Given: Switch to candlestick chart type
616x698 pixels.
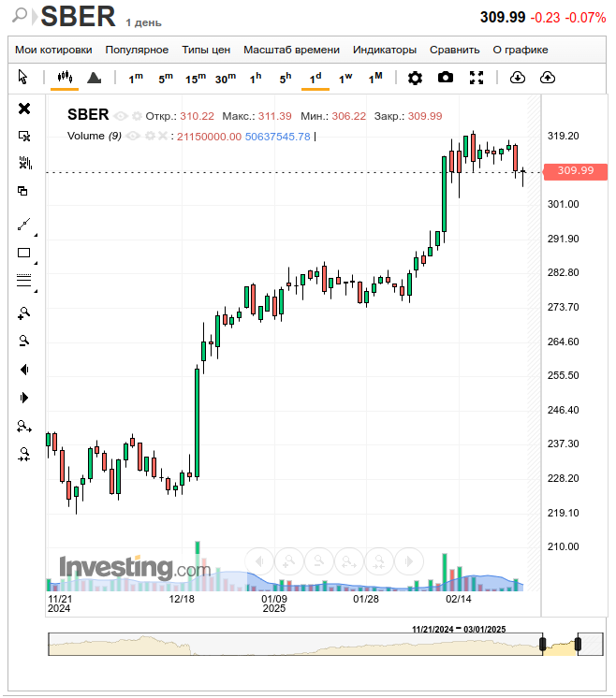Looking at the screenshot, I should pyautogui.click(x=65, y=77).
